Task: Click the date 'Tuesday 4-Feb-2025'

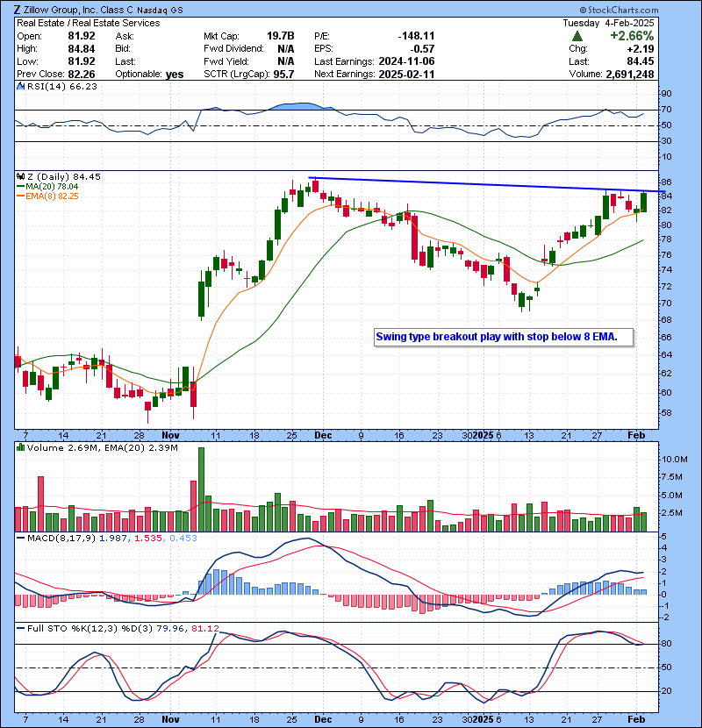Action: (x=608, y=23)
